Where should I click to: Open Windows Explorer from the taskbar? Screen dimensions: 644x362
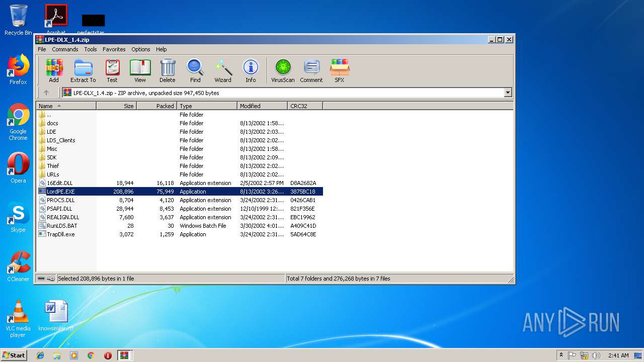57,355
